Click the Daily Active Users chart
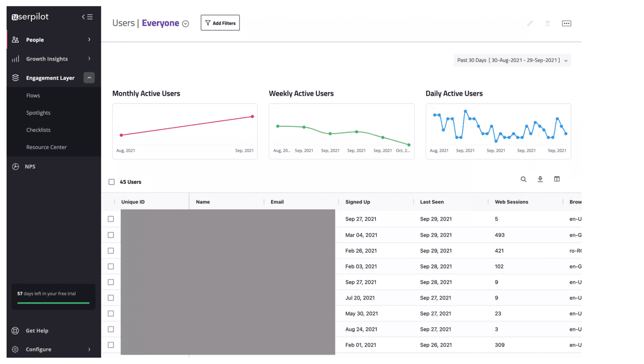 tap(498, 132)
